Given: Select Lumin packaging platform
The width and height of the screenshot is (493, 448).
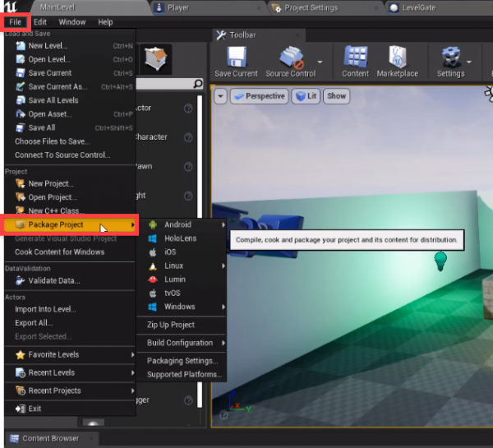Looking at the screenshot, I should (x=182, y=279).
